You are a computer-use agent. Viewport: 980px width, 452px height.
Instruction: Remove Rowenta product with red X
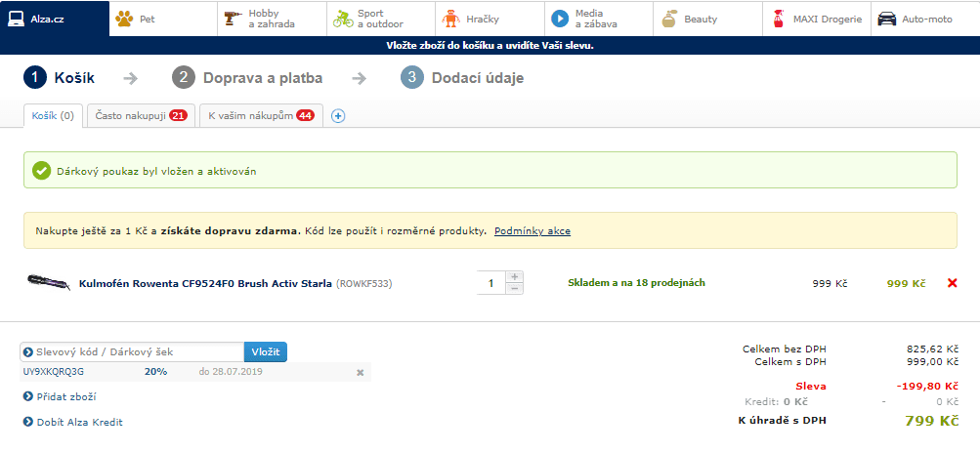953,283
